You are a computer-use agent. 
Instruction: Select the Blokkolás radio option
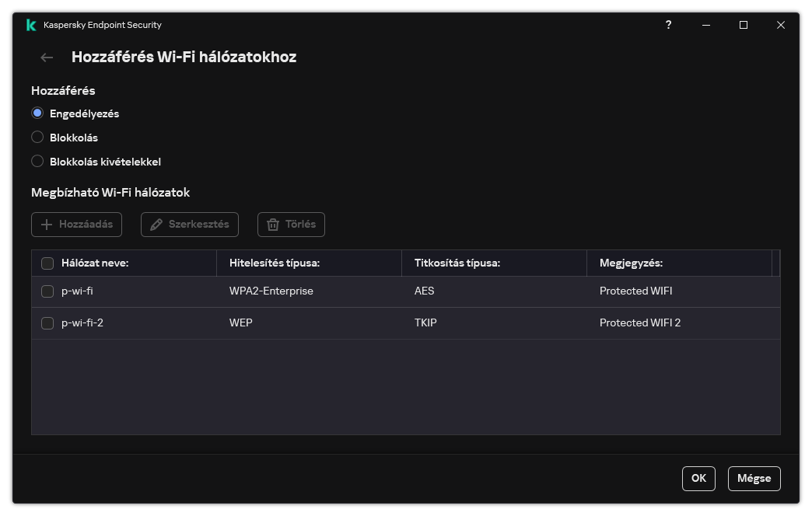click(37, 138)
